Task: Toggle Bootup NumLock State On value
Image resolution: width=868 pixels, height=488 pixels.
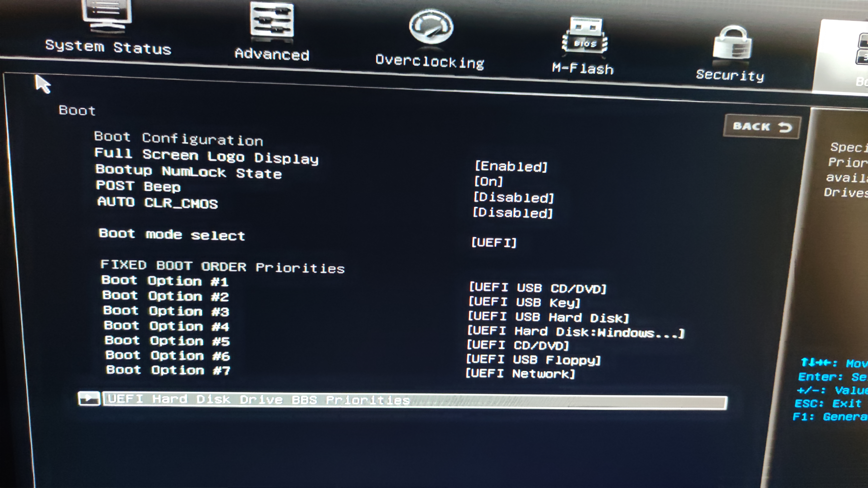Action: [x=489, y=182]
